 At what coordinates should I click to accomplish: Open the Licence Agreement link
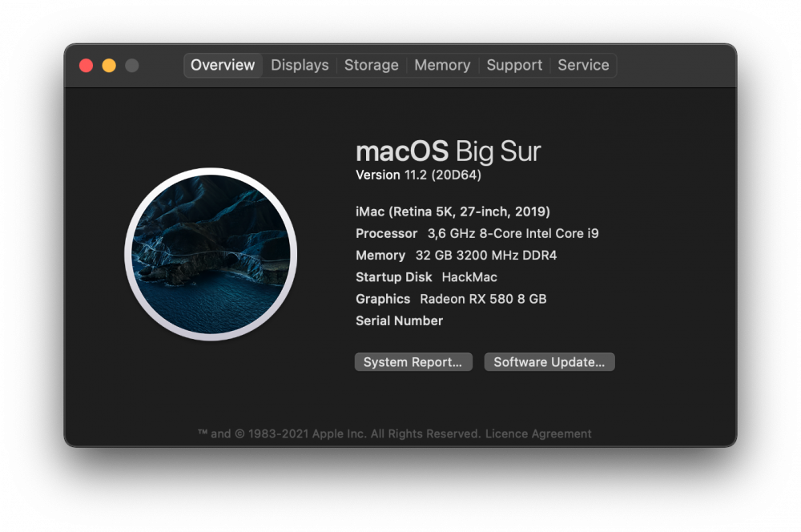click(x=538, y=434)
